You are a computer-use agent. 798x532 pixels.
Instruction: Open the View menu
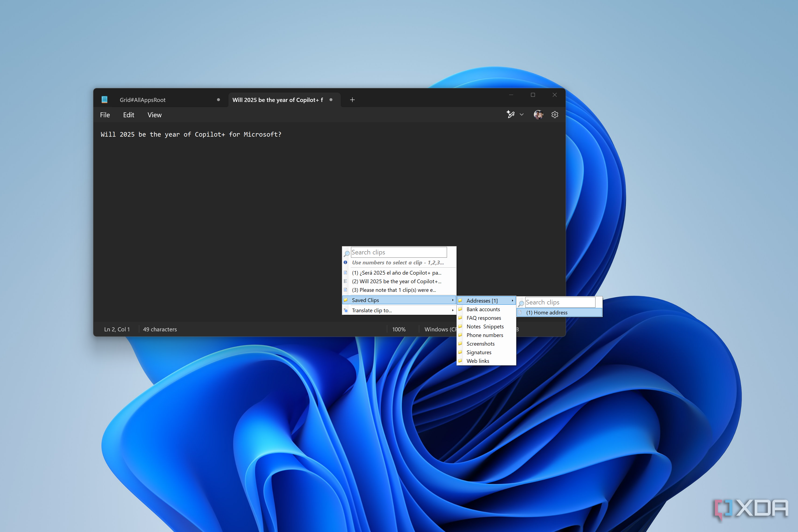click(x=154, y=115)
